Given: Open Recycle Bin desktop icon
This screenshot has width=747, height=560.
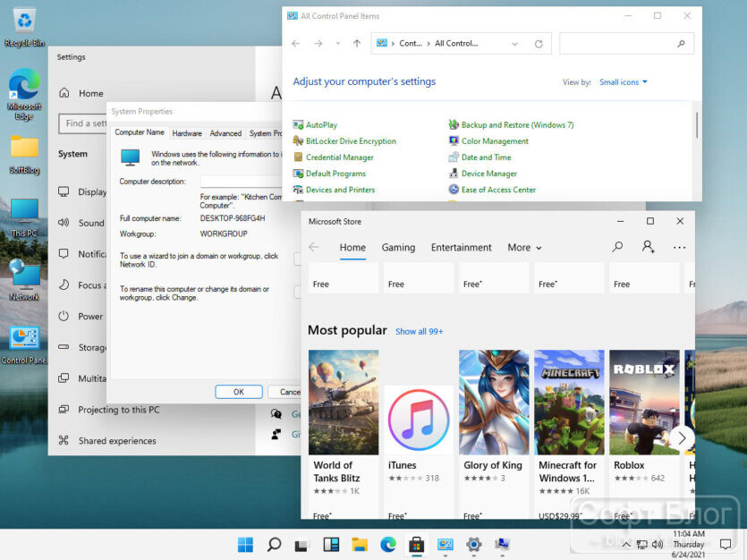Looking at the screenshot, I should 24,28.
